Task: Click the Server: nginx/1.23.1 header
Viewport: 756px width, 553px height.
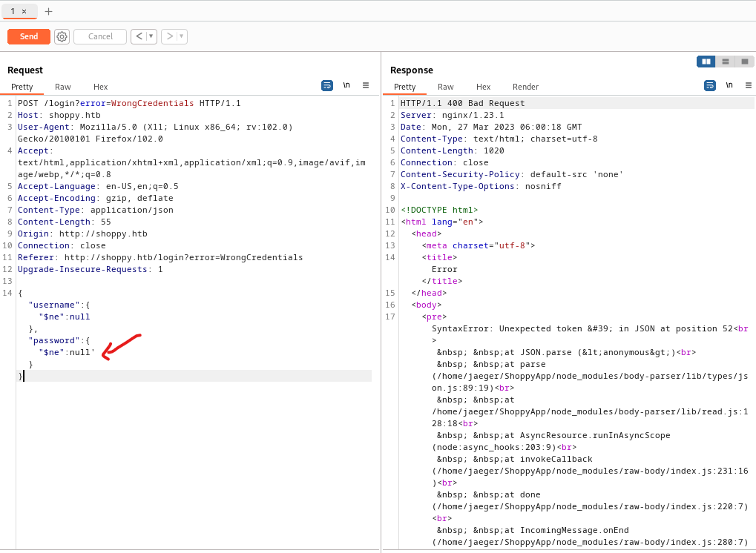Action: [x=453, y=115]
